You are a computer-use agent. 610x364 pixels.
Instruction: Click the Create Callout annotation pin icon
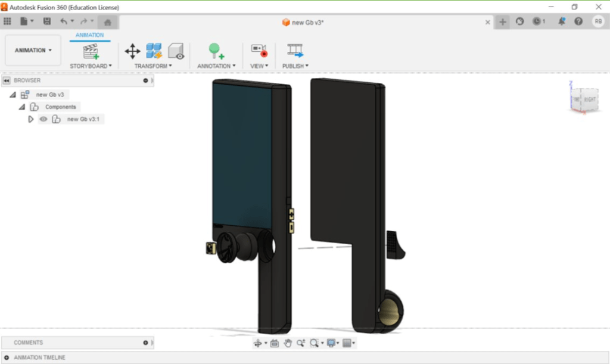pos(216,51)
